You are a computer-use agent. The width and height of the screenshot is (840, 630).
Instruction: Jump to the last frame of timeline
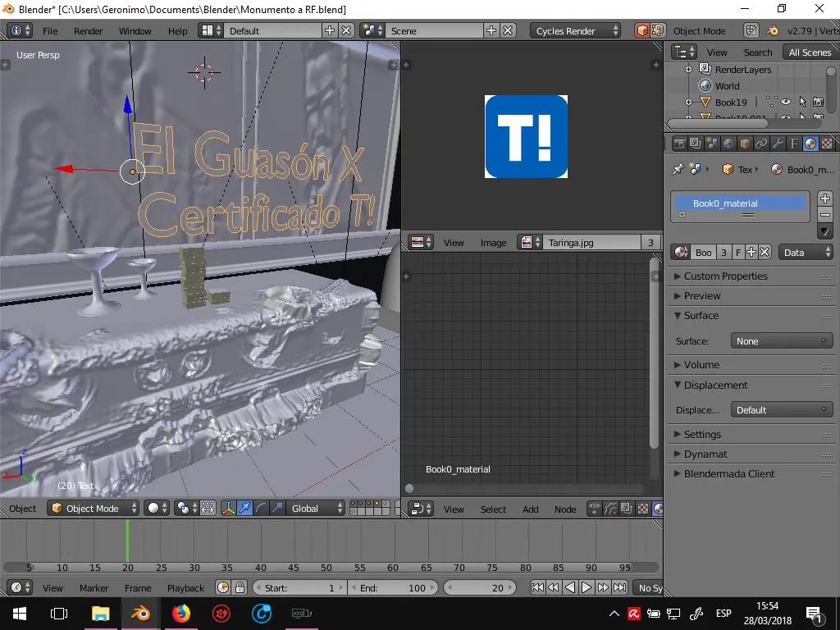619,587
